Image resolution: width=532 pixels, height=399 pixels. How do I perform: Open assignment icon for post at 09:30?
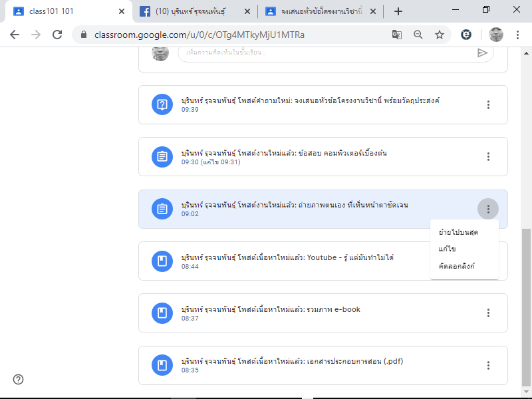162,157
